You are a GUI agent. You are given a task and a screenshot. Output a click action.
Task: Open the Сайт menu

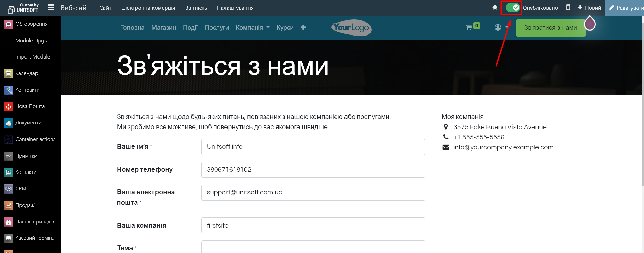tap(105, 8)
